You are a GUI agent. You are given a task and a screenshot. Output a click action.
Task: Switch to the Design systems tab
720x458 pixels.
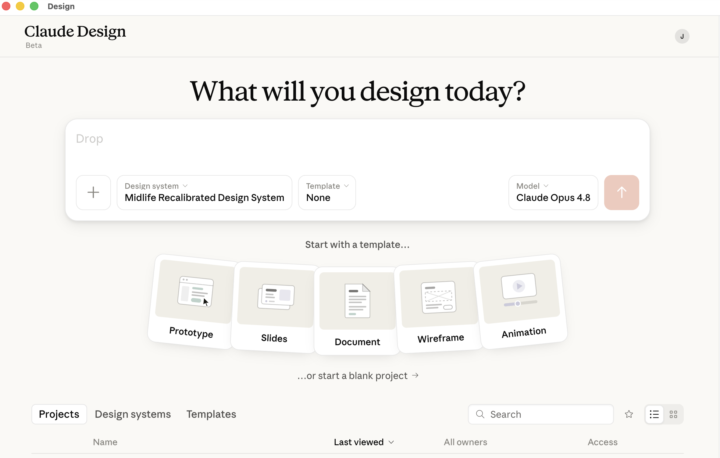133,414
